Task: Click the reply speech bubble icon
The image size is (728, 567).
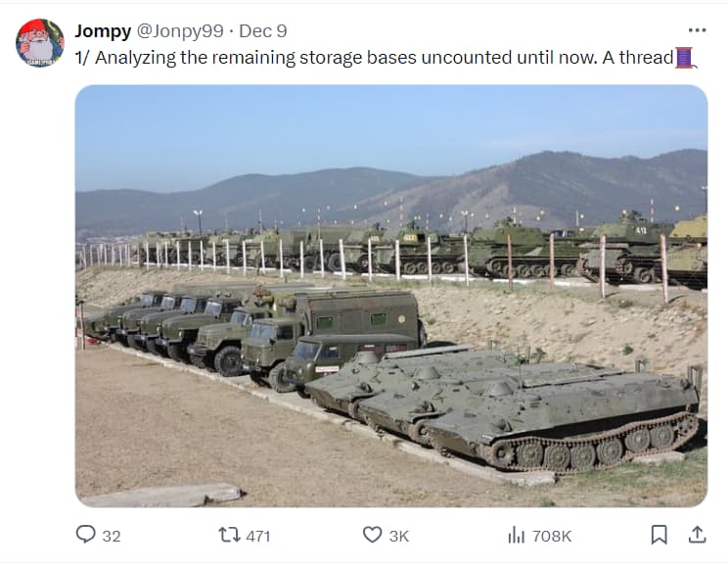Action: tap(86, 535)
